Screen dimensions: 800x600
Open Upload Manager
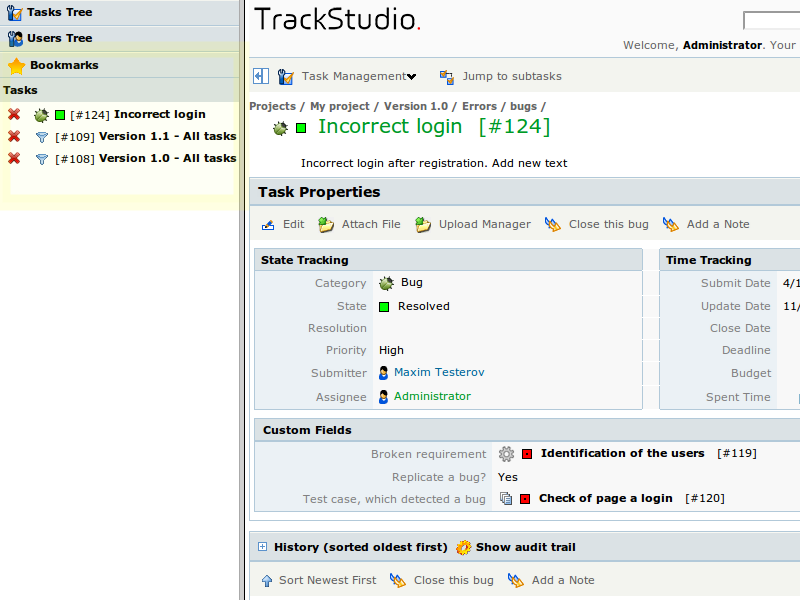point(485,224)
